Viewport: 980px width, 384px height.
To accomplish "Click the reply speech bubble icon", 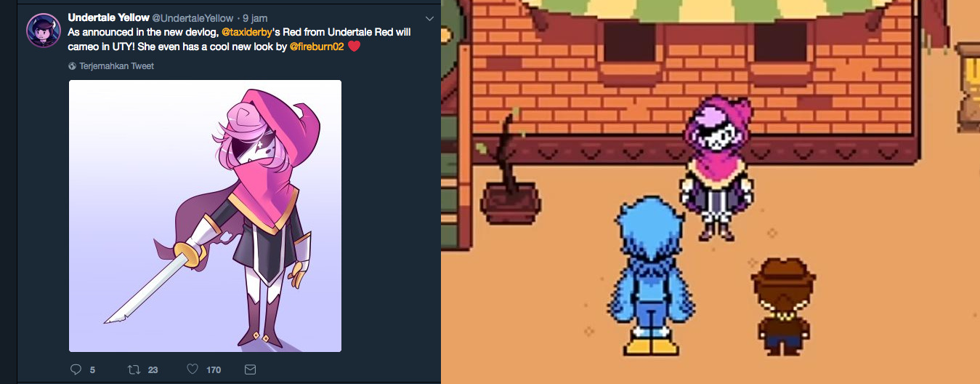I will click(x=76, y=369).
